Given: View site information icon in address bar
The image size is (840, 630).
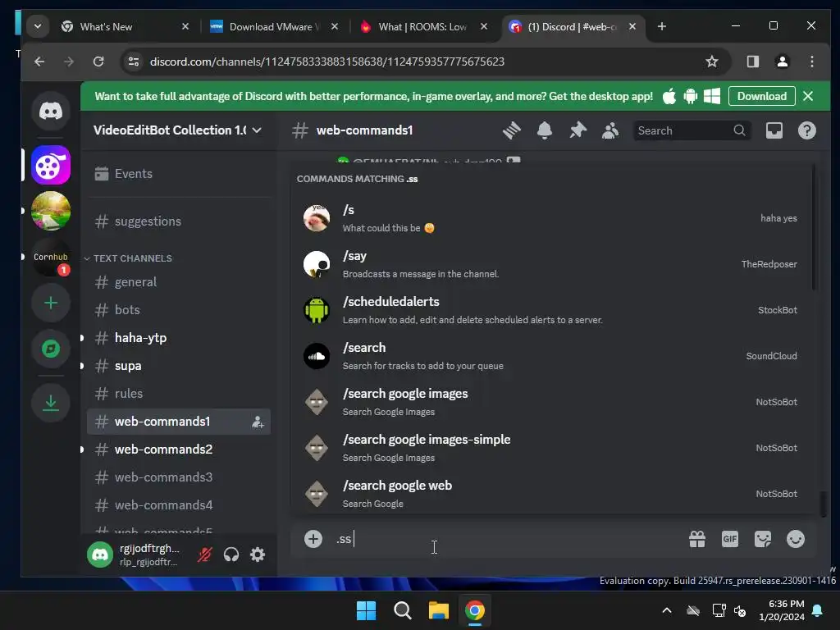Looking at the screenshot, I should (x=134, y=62).
